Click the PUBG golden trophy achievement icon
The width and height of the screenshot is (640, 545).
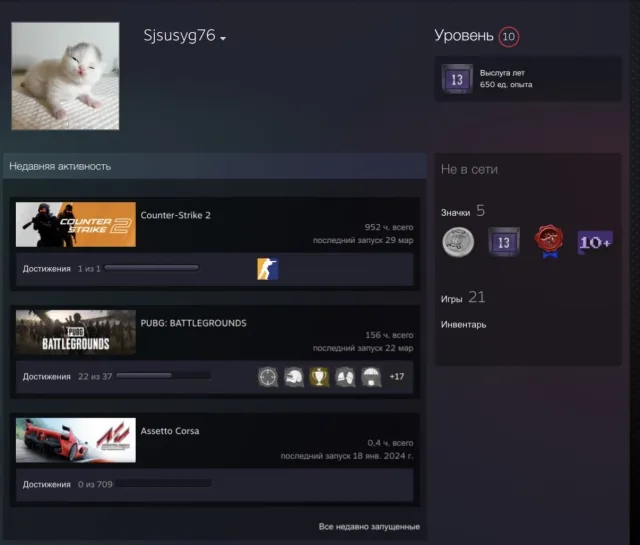(x=319, y=376)
